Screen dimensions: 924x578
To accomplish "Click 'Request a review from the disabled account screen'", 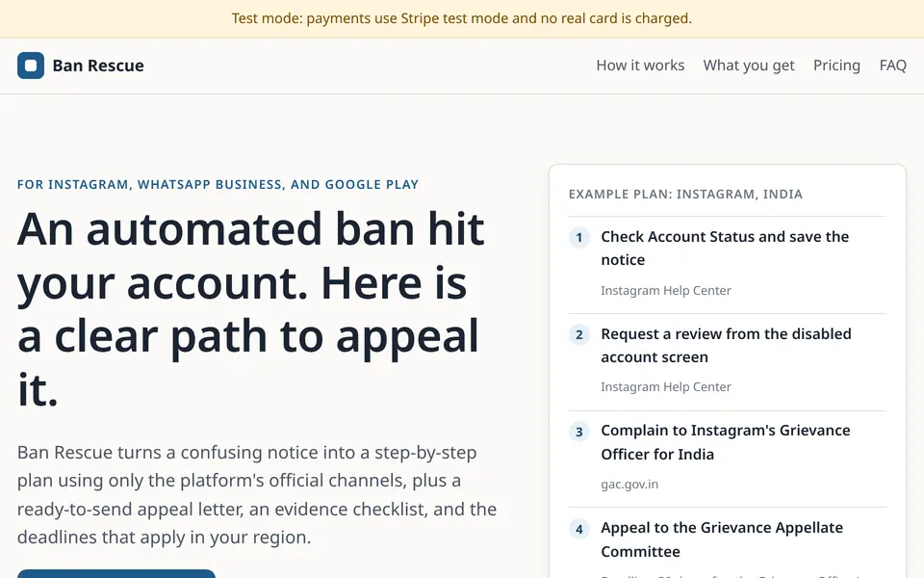I will click(726, 346).
